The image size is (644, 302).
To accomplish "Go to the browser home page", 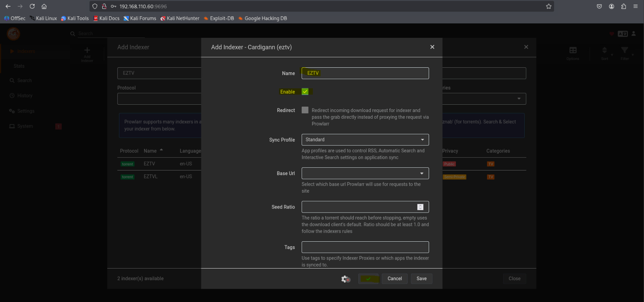I will [44, 6].
